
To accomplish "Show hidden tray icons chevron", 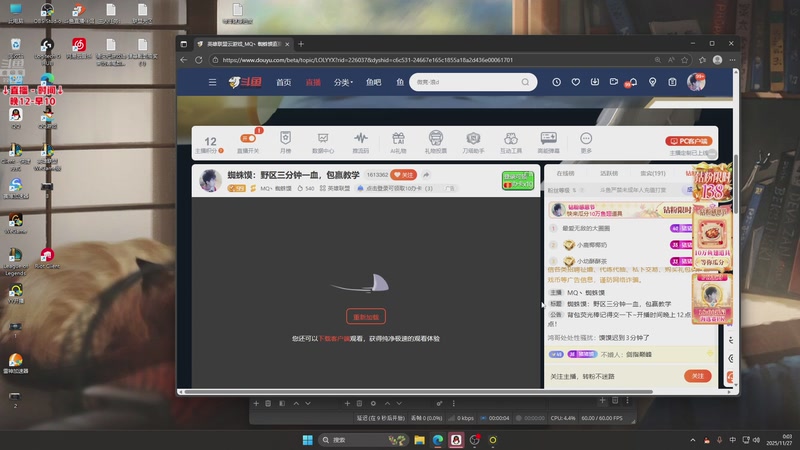I will point(692,440).
